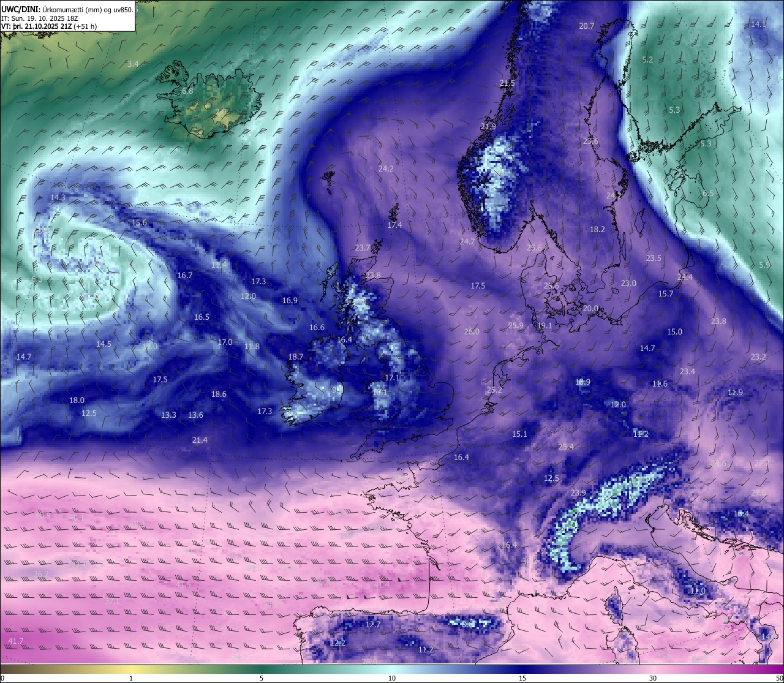Click the 16.6 value northwest of Ireland
This screenshot has width=784, height=683.
tap(317, 327)
